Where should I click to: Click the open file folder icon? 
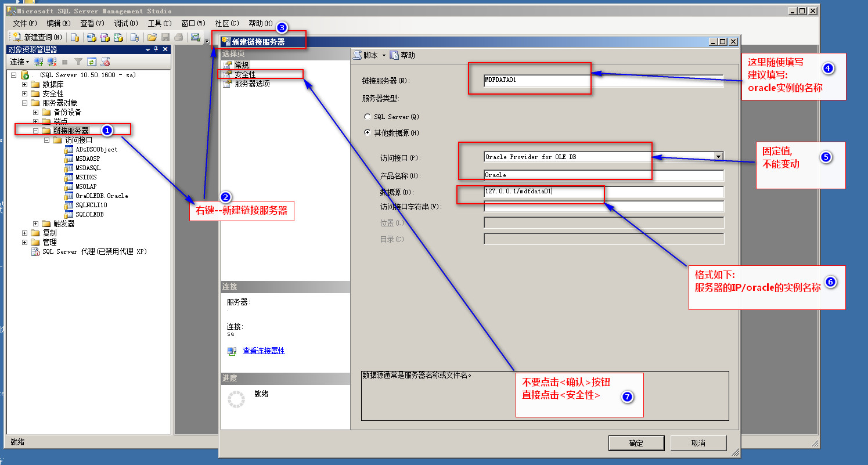(152, 37)
